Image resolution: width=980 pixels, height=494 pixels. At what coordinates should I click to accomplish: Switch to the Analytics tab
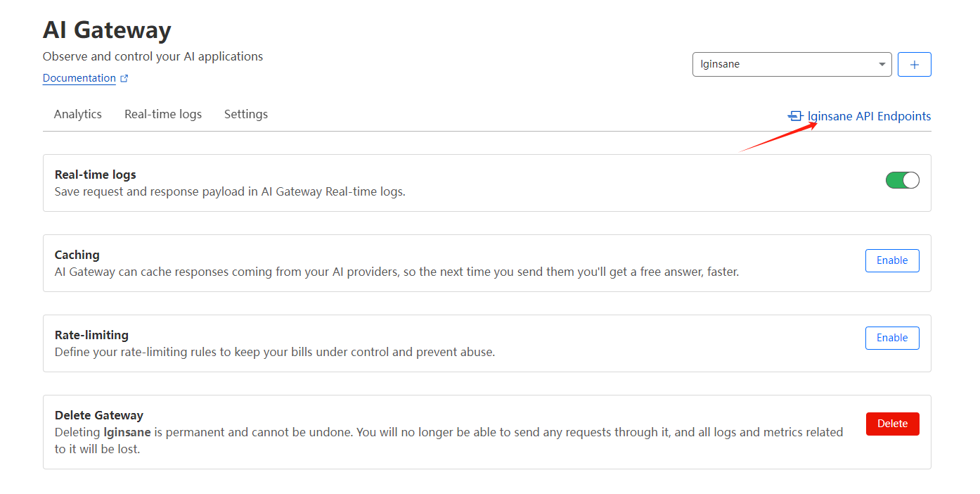click(78, 114)
